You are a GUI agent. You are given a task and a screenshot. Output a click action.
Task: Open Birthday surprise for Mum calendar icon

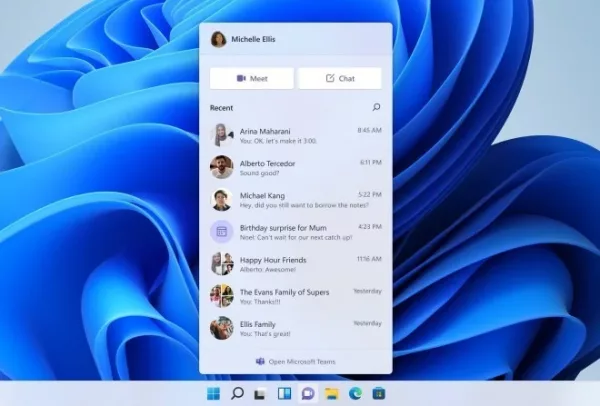pos(222,232)
